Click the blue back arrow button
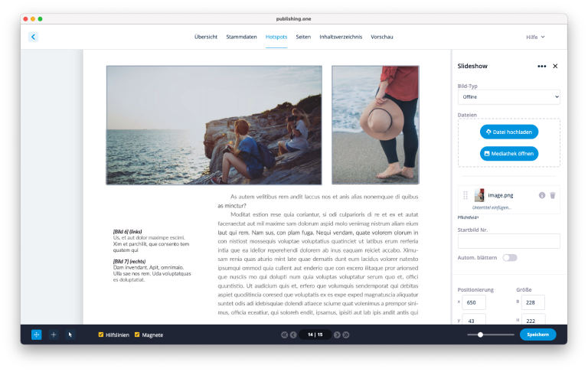 point(33,37)
